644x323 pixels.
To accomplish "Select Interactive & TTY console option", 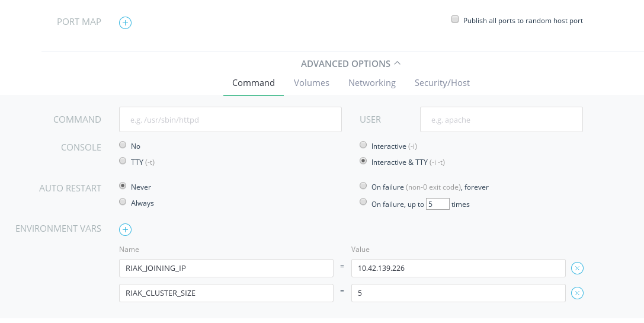I will pos(363,161).
